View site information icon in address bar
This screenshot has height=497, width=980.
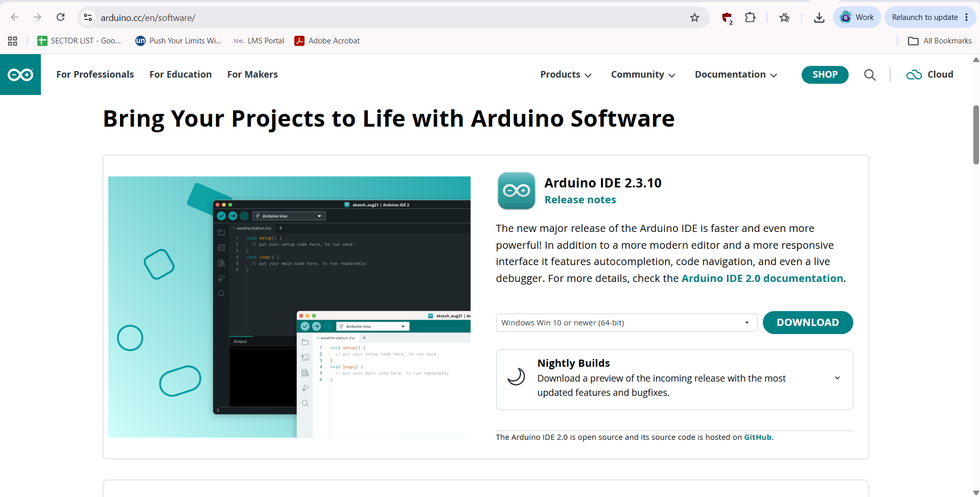click(88, 17)
